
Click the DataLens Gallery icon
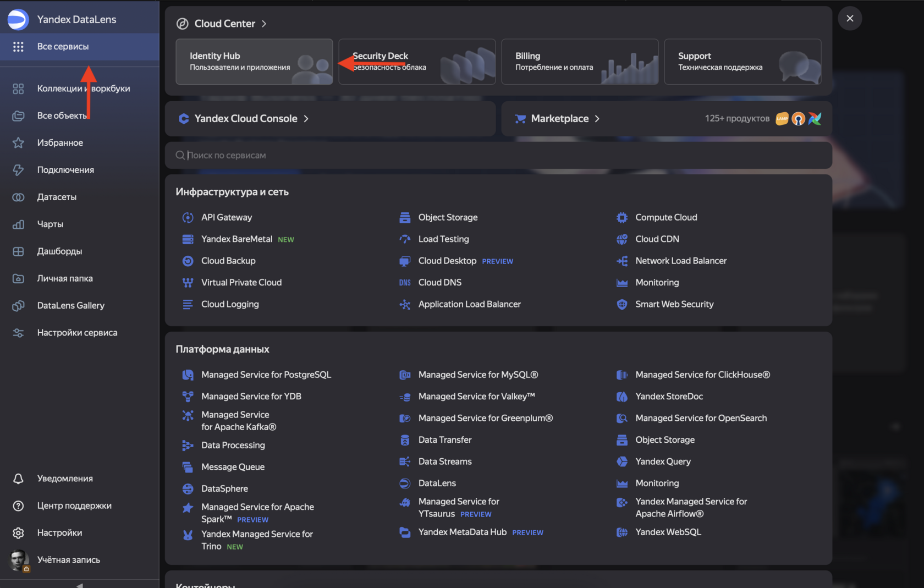click(18, 306)
